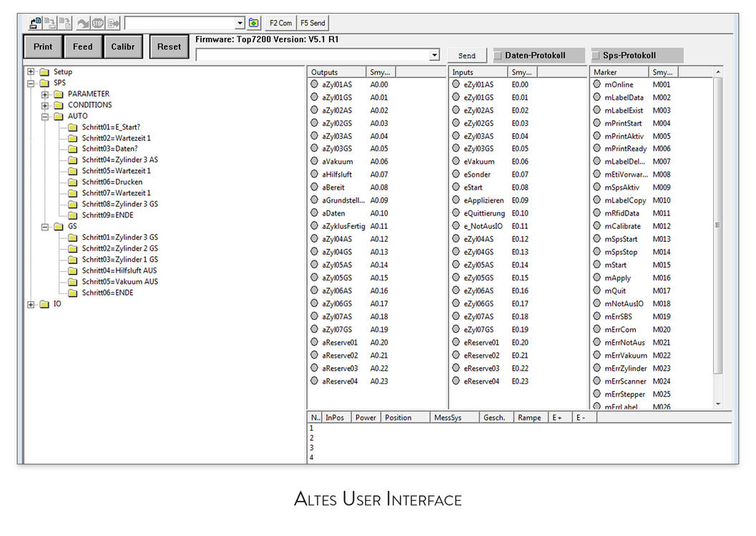Toggle the mSpsStart marker indicator

tap(597, 239)
